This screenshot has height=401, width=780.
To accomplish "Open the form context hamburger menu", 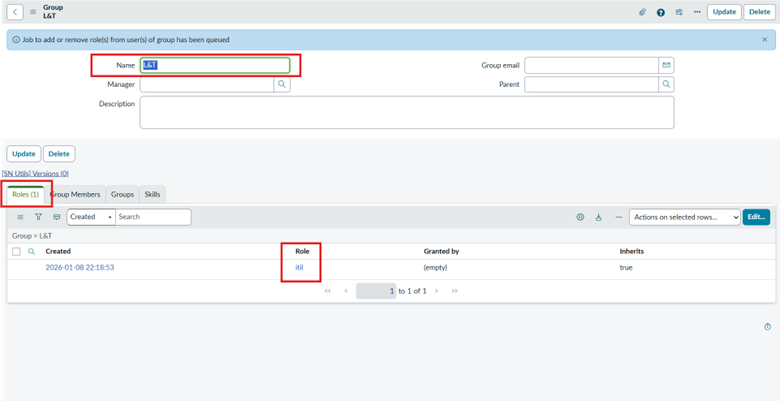I will coord(33,12).
